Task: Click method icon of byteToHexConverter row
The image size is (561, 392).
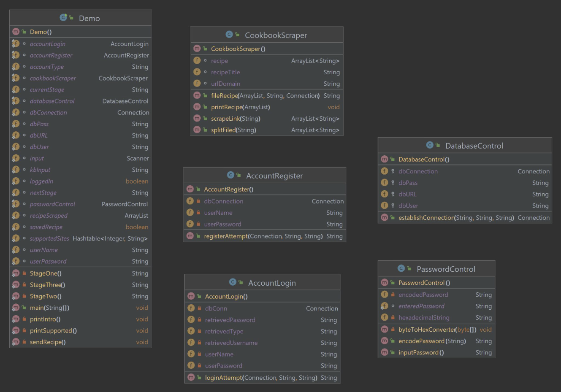Action: (384, 329)
